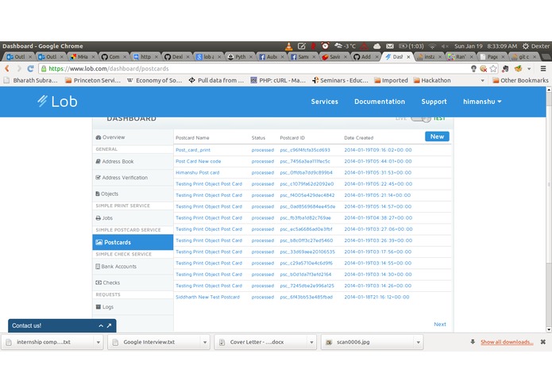The image size is (552, 392).
Task: Expand the bookmarks bar overflow arrow
Action: [x=483, y=80]
